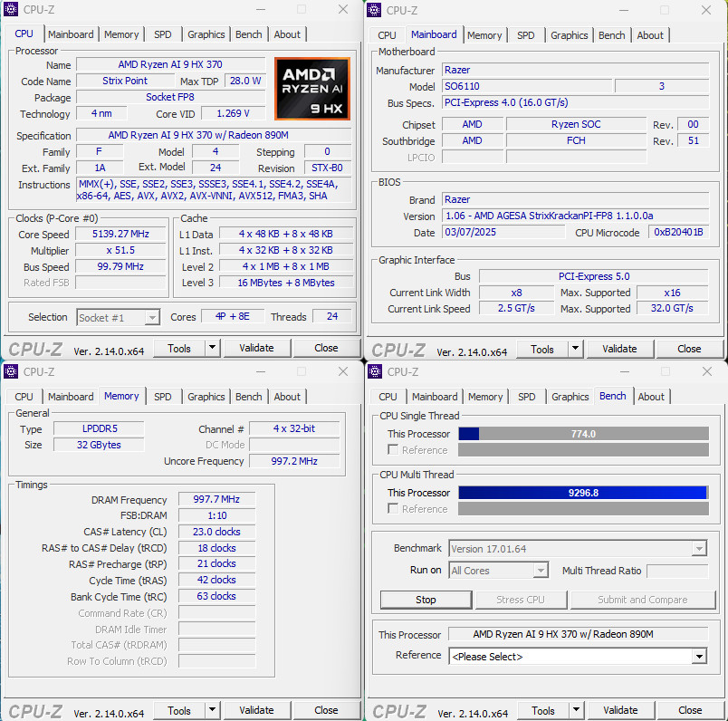Open About tab in Bench window

click(651, 397)
